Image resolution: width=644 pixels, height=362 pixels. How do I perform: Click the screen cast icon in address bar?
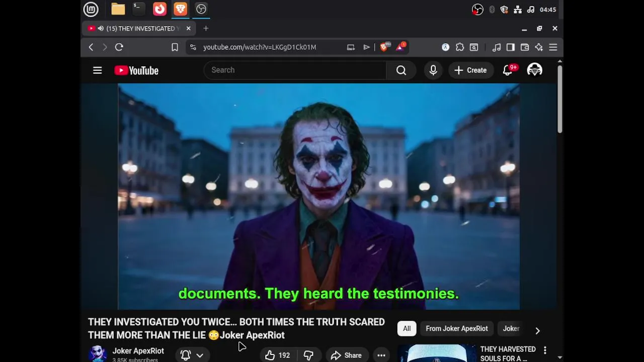351,47
